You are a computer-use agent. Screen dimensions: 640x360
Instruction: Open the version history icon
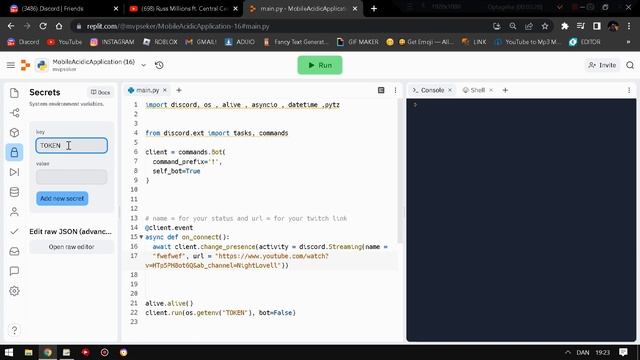[x=159, y=65]
